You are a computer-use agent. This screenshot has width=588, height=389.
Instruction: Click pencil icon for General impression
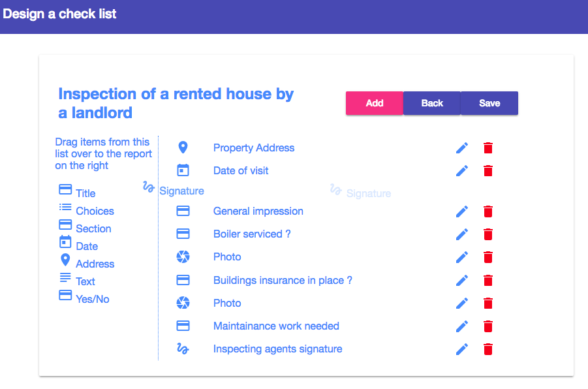(461, 211)
